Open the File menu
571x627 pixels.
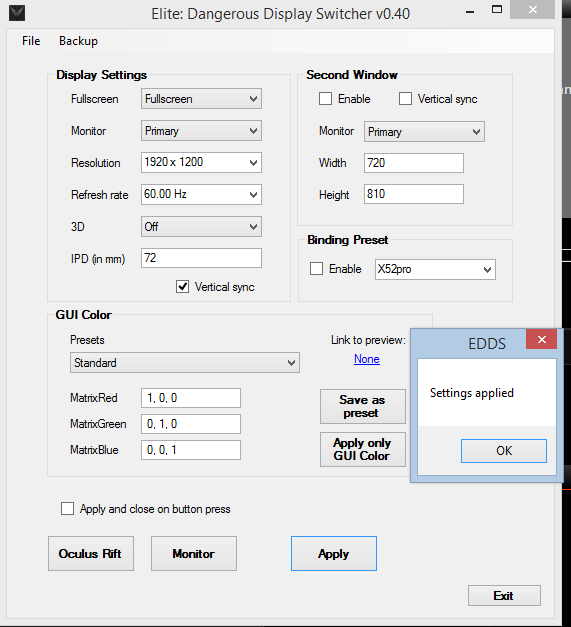coord(31,41)
